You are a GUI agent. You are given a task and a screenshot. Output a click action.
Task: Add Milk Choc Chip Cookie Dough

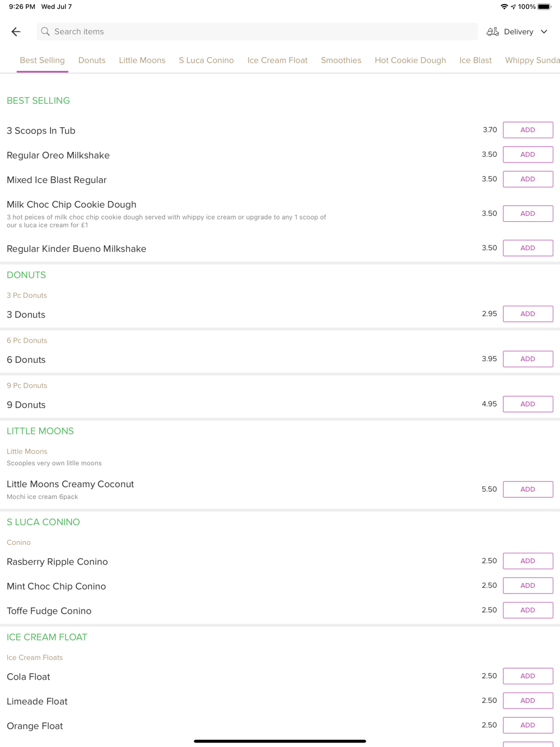pyautogui.click(x=528, y=213)
